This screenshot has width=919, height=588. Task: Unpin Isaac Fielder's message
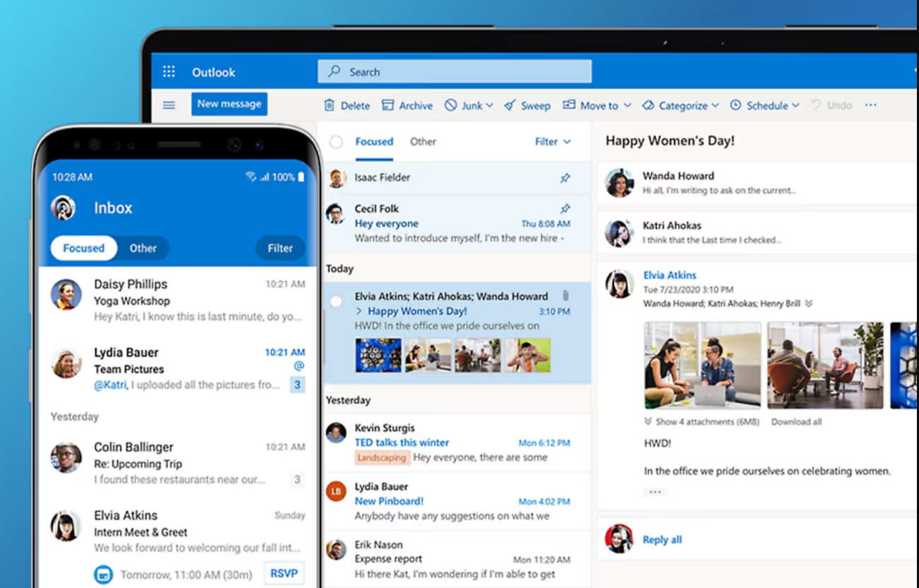(x=565, y=177)
